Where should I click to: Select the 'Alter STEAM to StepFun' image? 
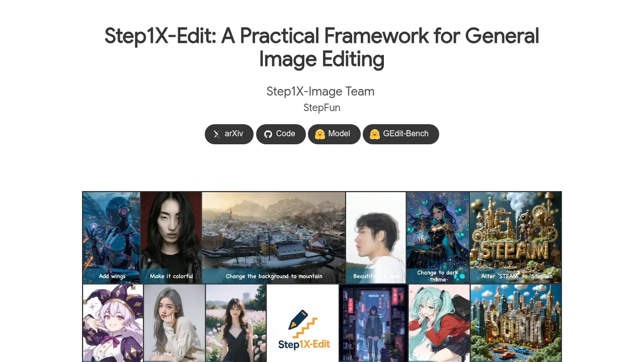[x=516, y=238]
